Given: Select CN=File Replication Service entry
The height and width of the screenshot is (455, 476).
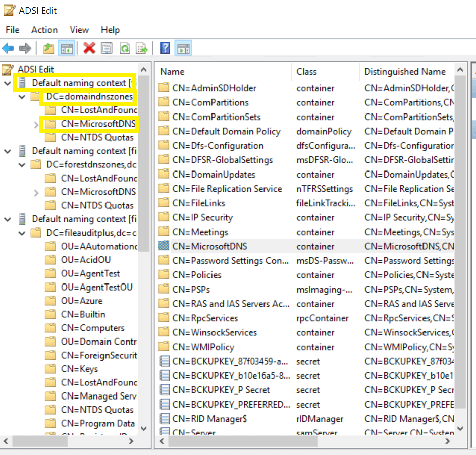Looking at the screenshot, I should (227, 189).
